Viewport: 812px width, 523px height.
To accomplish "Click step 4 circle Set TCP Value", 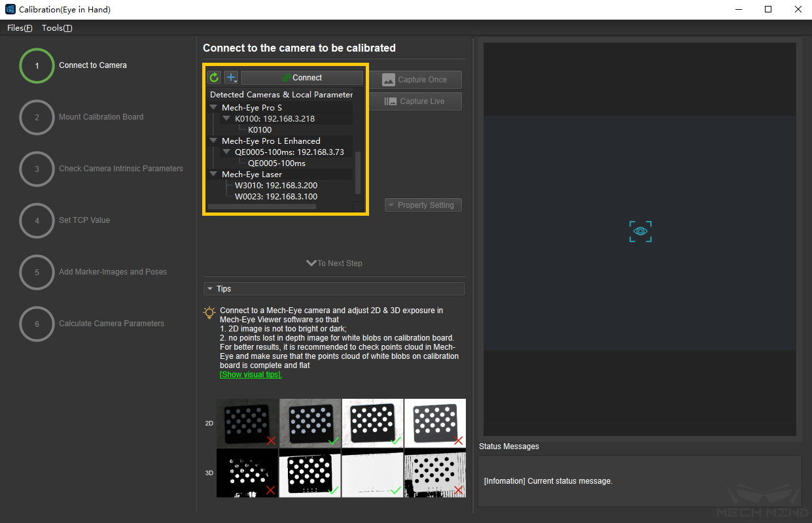I will [37, 220].
